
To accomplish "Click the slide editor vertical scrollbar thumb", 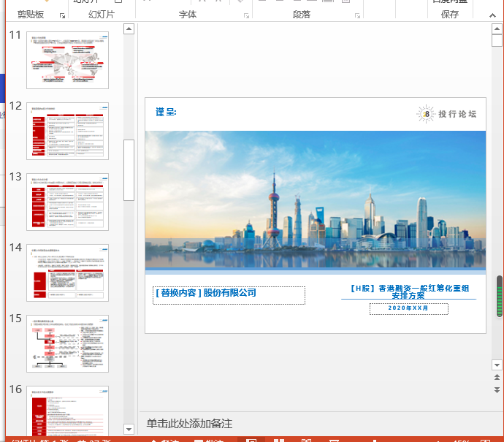I will click(499, 296).
